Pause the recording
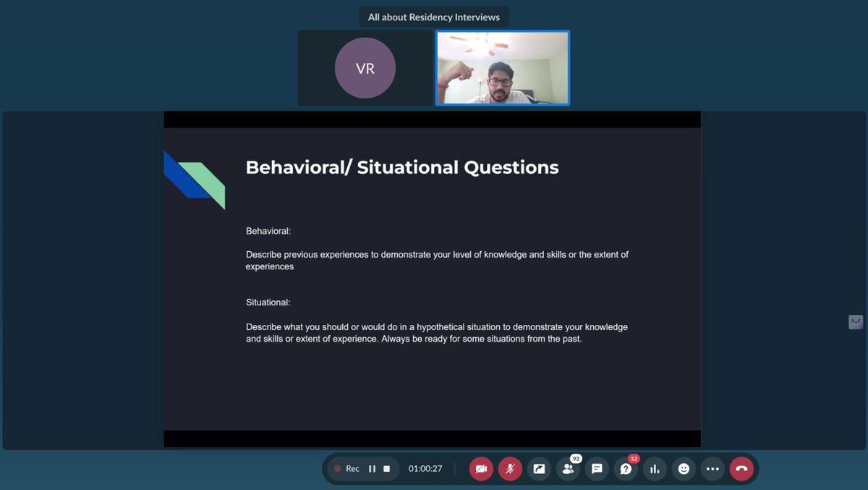The image size is (868, 490). pos(372,469)
